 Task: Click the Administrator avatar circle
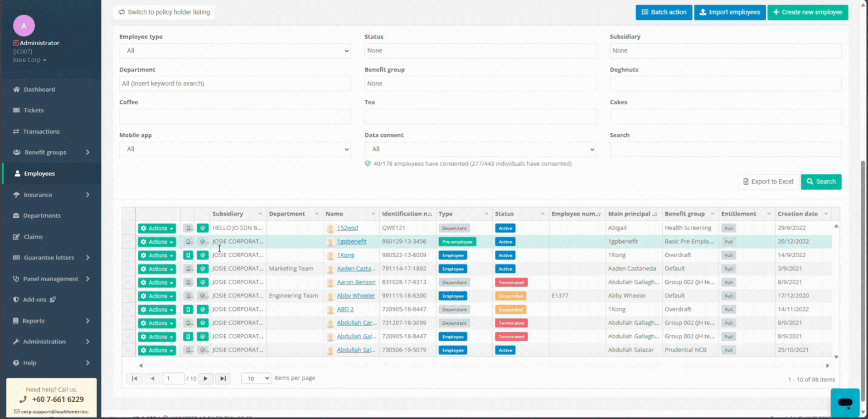click(24, 26)
